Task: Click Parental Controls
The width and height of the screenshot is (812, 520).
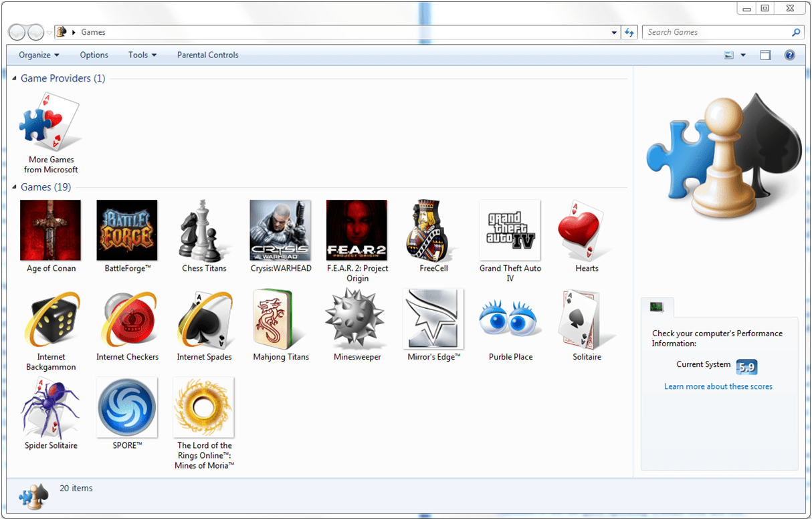Action: click(207, 55)
